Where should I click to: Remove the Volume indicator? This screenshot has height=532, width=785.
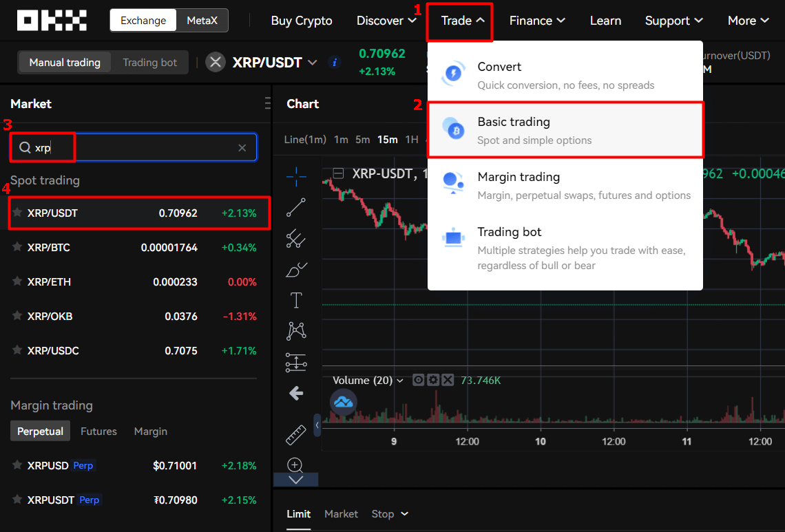tap(448, 381)
